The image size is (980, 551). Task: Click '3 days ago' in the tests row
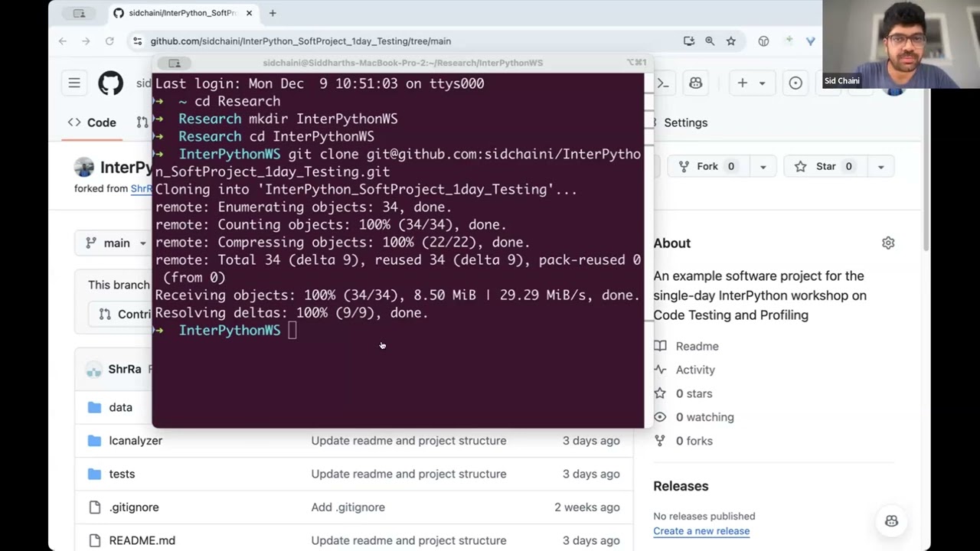[591, 474]
